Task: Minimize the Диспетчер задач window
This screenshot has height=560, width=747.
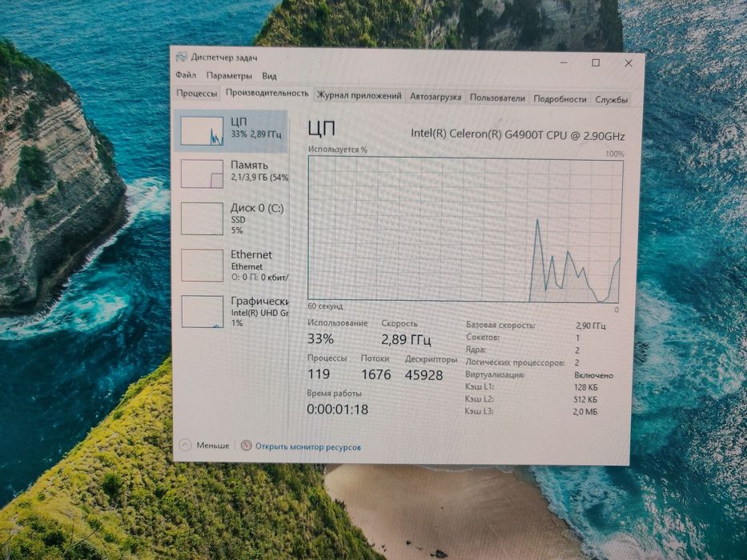Action: pyautogui.click(x=564, y=62)
